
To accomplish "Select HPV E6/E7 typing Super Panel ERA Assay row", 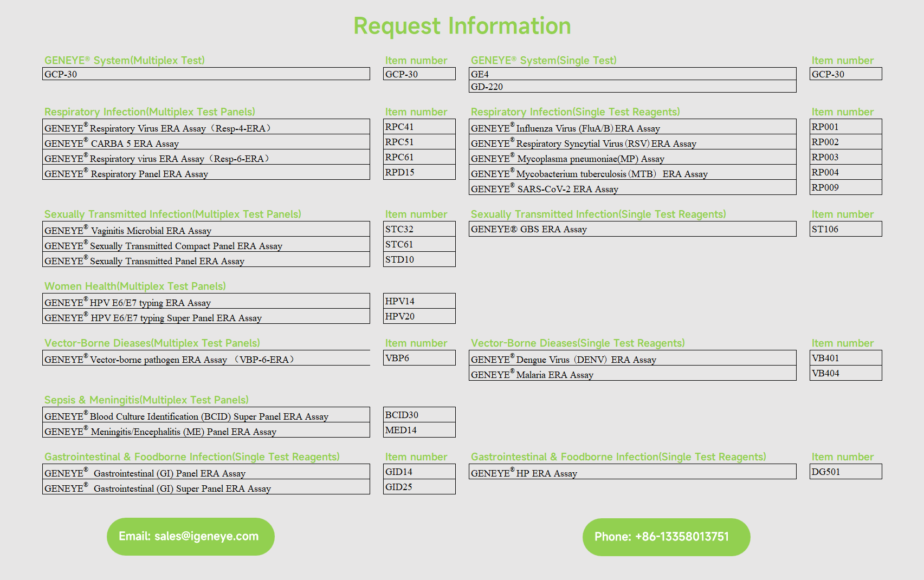I will pos(206,316).
